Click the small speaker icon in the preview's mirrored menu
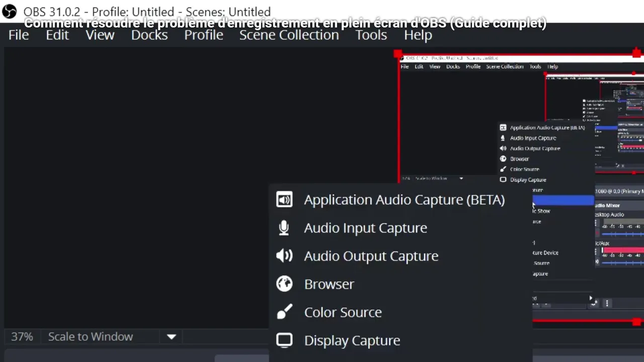This screenshot has height=362, width=644. (503, 148)
